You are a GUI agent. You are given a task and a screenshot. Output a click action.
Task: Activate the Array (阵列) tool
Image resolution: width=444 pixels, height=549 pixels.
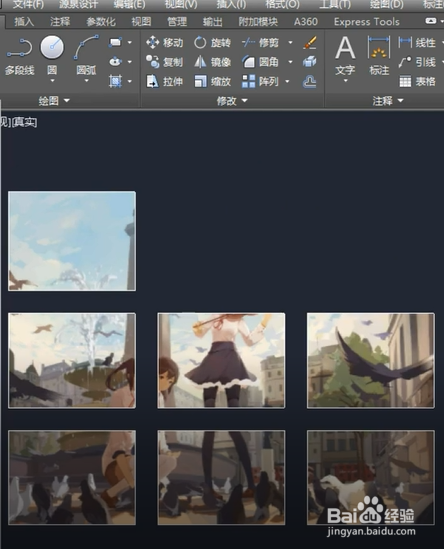coord(261,81)
